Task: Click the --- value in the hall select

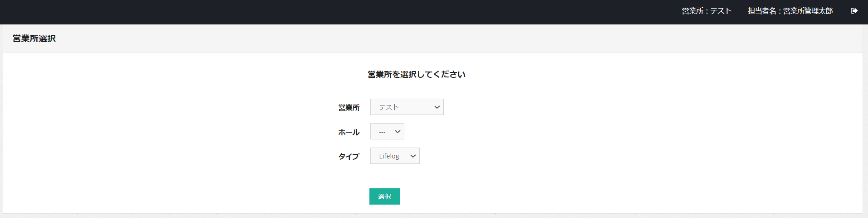Action: (382, 132)
